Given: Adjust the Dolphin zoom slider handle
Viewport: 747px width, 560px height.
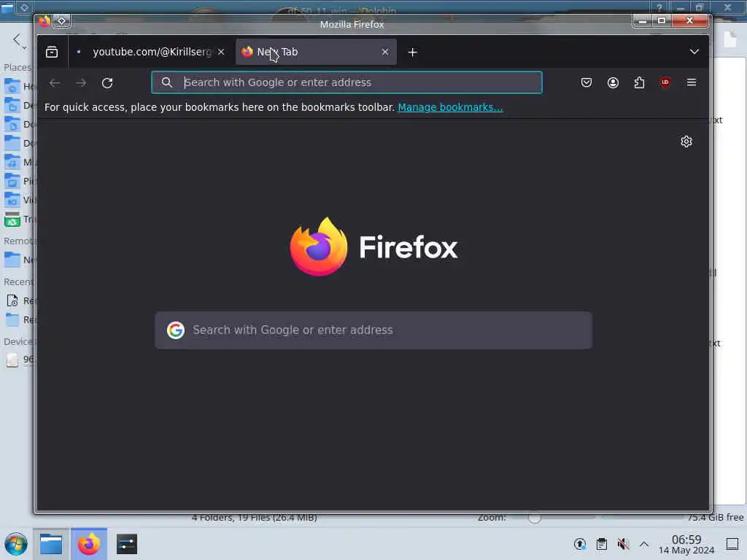Looking at the screenshot, I should click(535, 518).
